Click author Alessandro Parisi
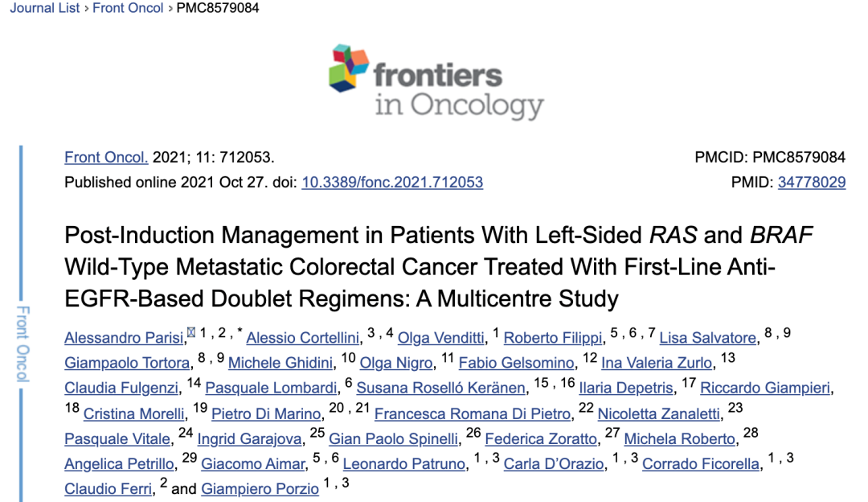Viewport: 868px width, 502px height. tap(125, 338)
